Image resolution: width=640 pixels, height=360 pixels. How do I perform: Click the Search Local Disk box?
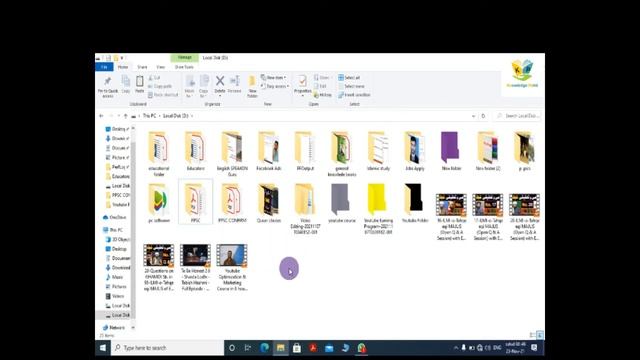(518, 116)
